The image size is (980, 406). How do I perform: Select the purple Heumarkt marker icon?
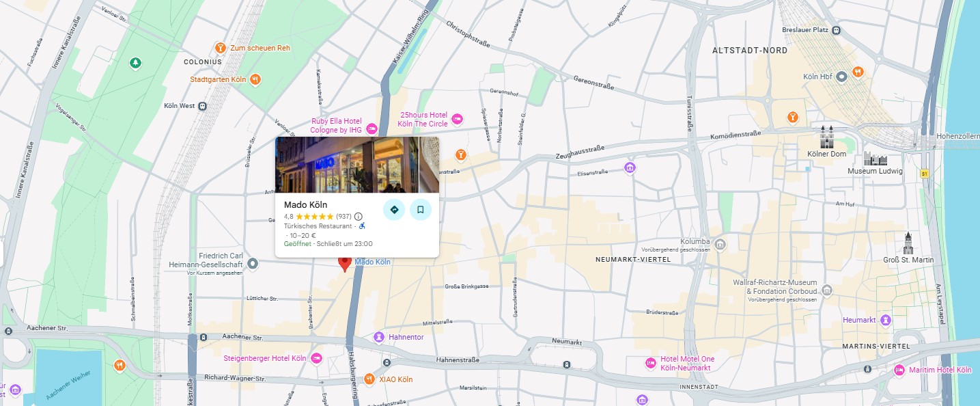pos(886,320)
